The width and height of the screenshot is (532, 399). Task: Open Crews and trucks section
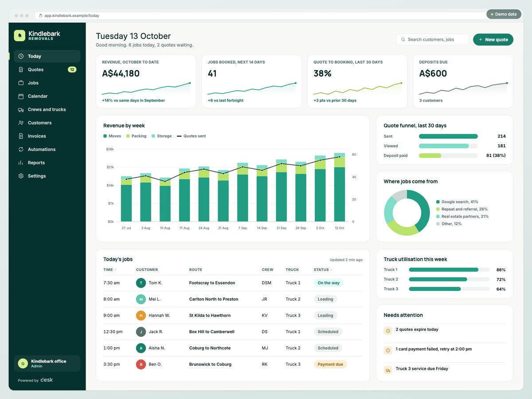47,110
